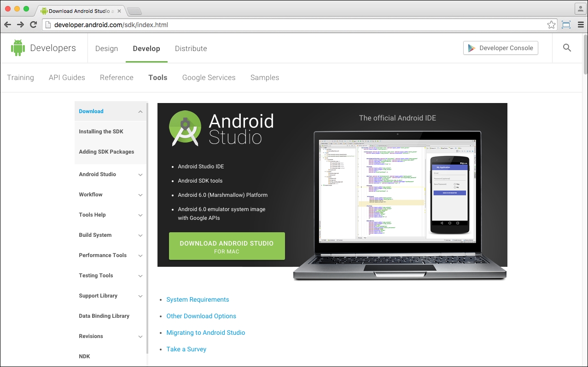The width and height of the screenshot is (588, 367).
Task: Open the Chrome hamburger menu
Action: pos(580,25)
